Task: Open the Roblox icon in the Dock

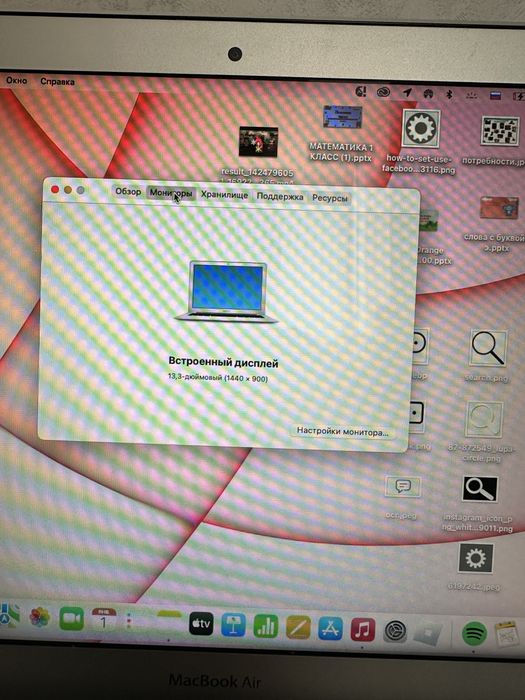Action: click(x=427, y=632)
